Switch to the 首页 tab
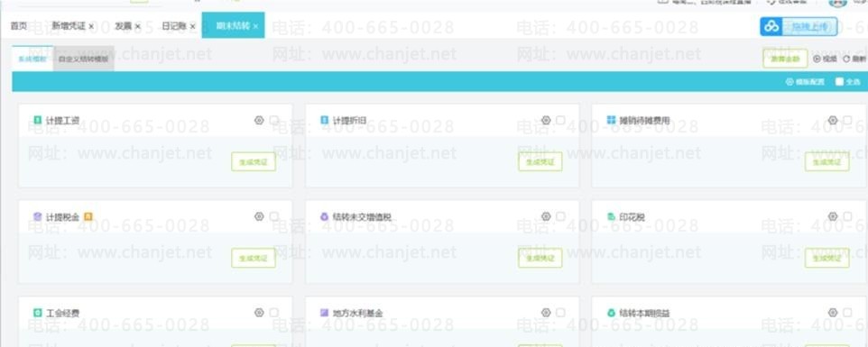Image resolution: width=868 pixels, height=347 pixels. [x=19, y=26]
